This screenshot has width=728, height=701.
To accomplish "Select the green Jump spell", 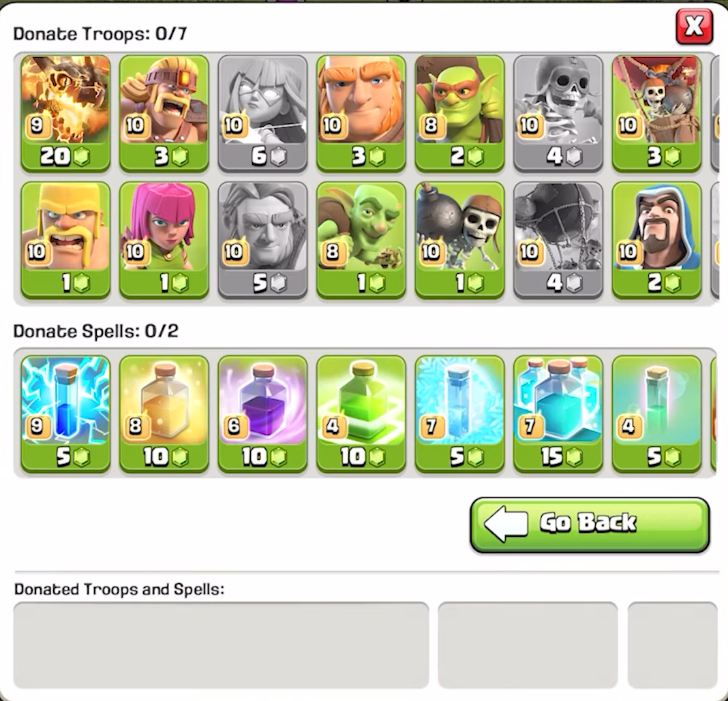I will pos(361,414).
